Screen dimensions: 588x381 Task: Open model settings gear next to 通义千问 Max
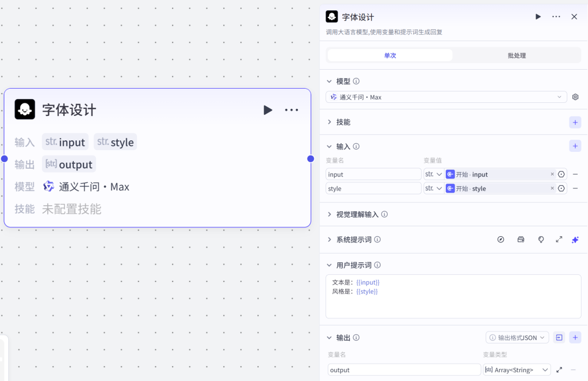(x=575, y=97)
